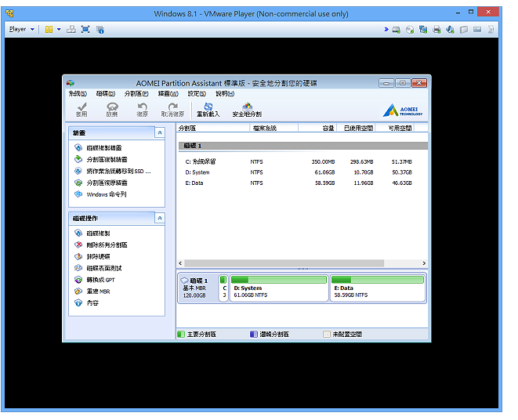
Task: Click the partition list scroll right arrow
Action: [x=424, y=263]
